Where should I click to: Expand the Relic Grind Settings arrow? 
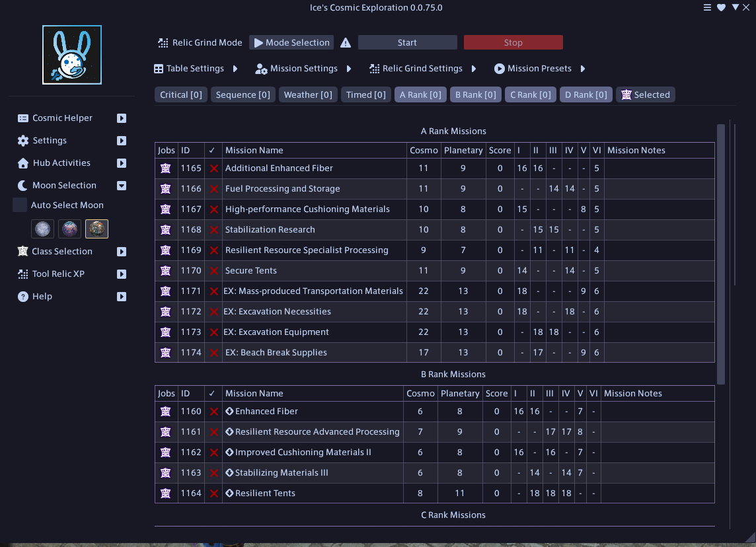(x=474, y=69)
